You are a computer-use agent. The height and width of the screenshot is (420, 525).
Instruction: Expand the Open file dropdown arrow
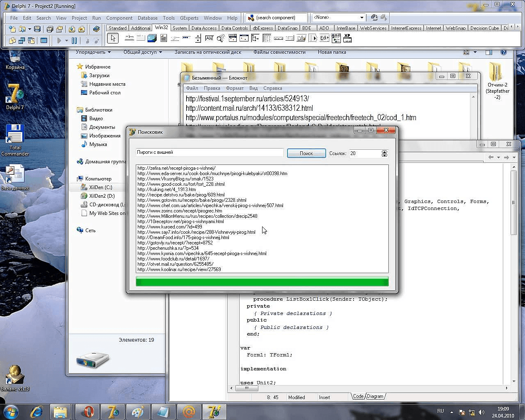tap(30, 29)
